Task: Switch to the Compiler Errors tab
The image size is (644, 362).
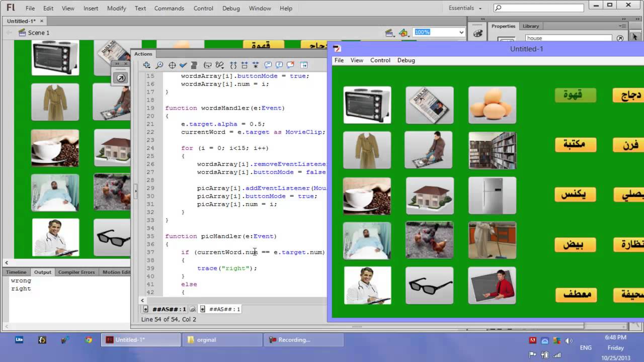Action: (x=76, y=272)
